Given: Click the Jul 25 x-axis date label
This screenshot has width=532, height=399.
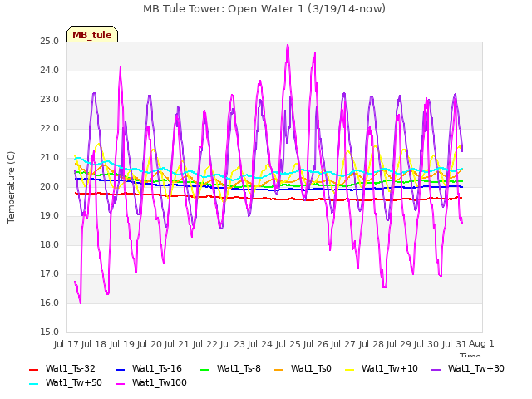Looking at the screenshot, I should (x=288, y=344).
